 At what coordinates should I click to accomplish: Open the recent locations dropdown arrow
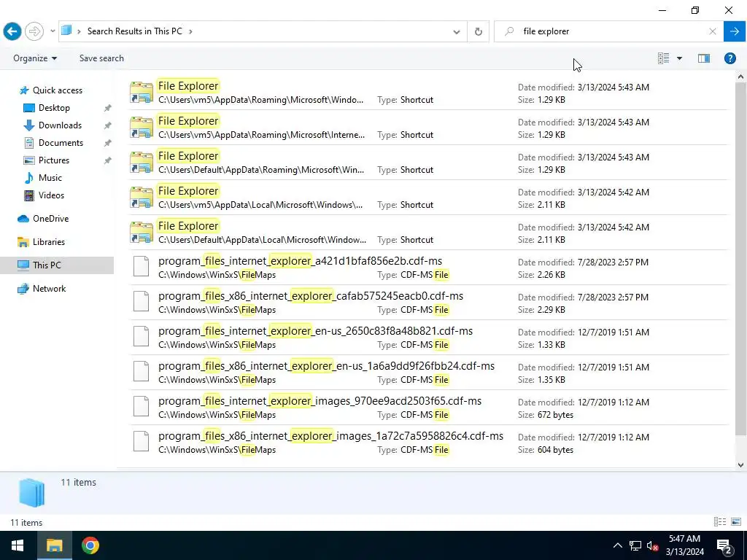53,31
